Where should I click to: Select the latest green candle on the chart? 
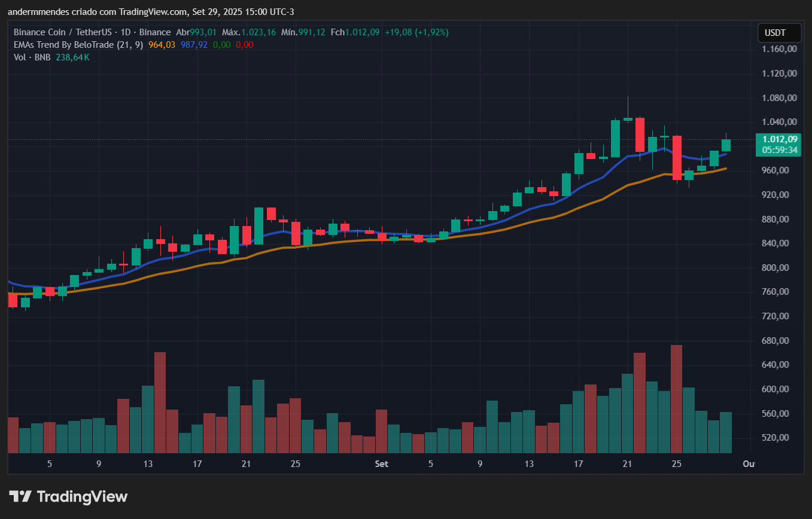[x=726, y=145]
